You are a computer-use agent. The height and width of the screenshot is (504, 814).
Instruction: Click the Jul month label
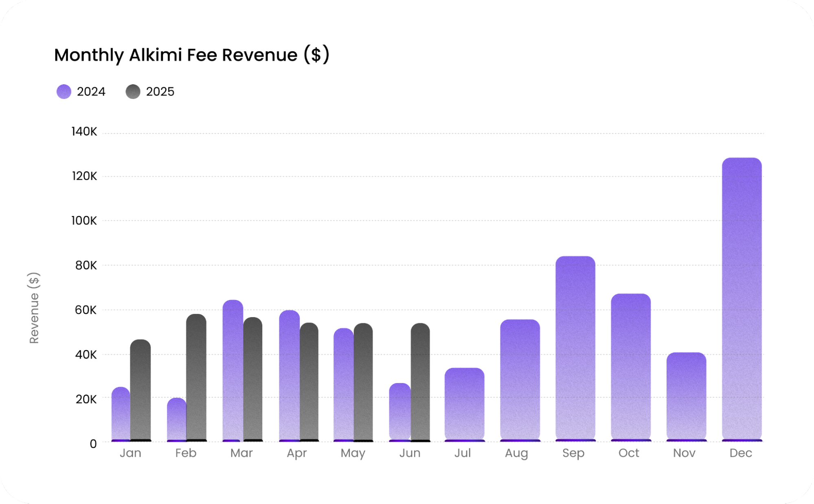pos(463,453)
